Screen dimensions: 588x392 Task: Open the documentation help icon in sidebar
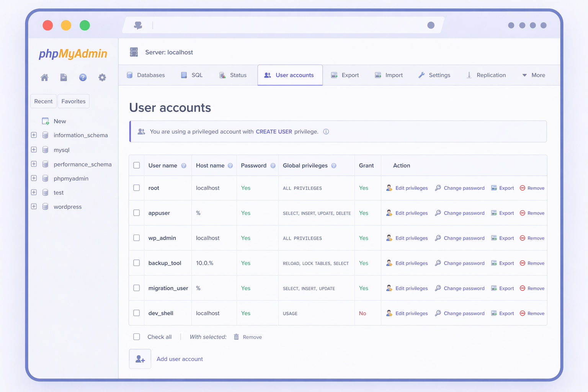point(83,78)
